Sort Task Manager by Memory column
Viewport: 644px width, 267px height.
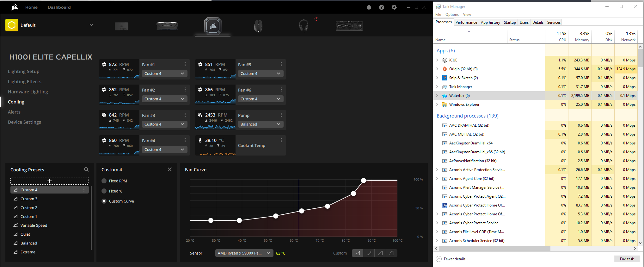pos(580,36)
